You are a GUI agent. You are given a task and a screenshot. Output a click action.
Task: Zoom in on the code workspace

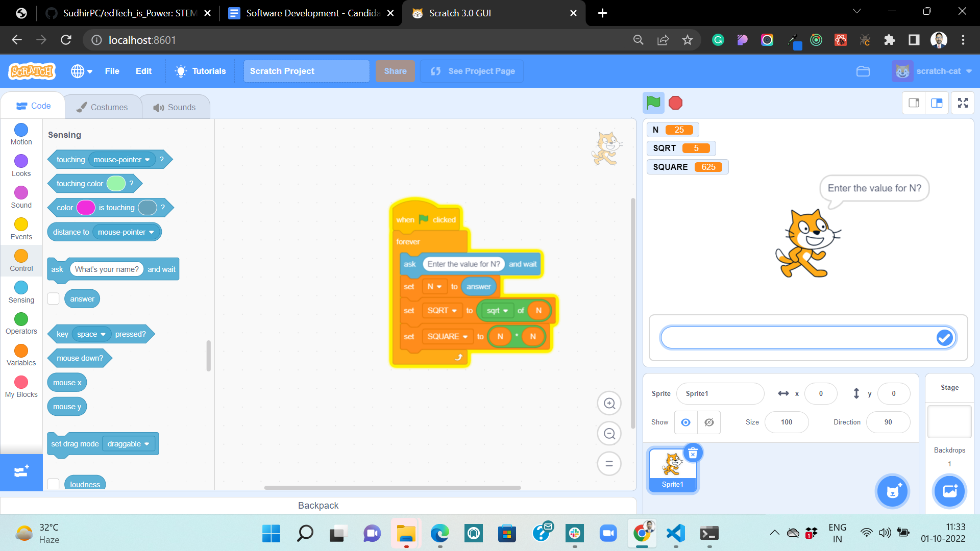[x=609, y=403]
